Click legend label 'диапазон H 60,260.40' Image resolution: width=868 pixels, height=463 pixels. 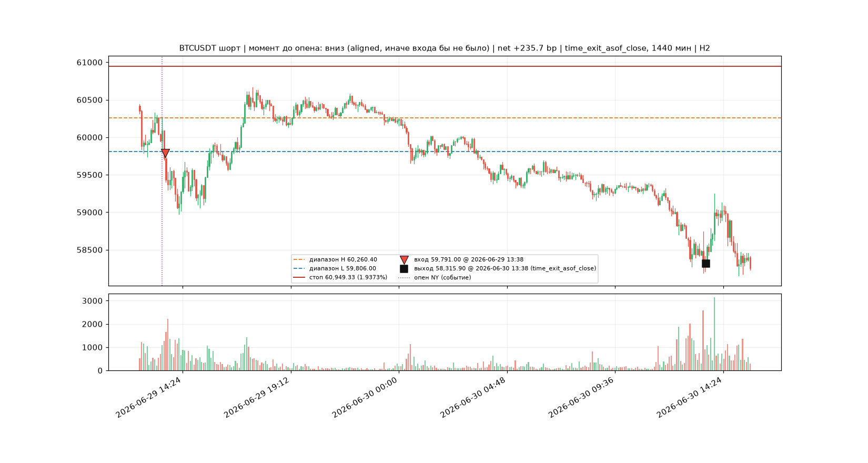(x=343, y=259)
